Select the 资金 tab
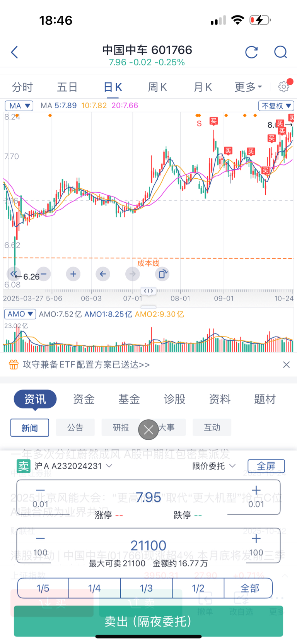The image size is (297, 644). click(x=84, y=399)
